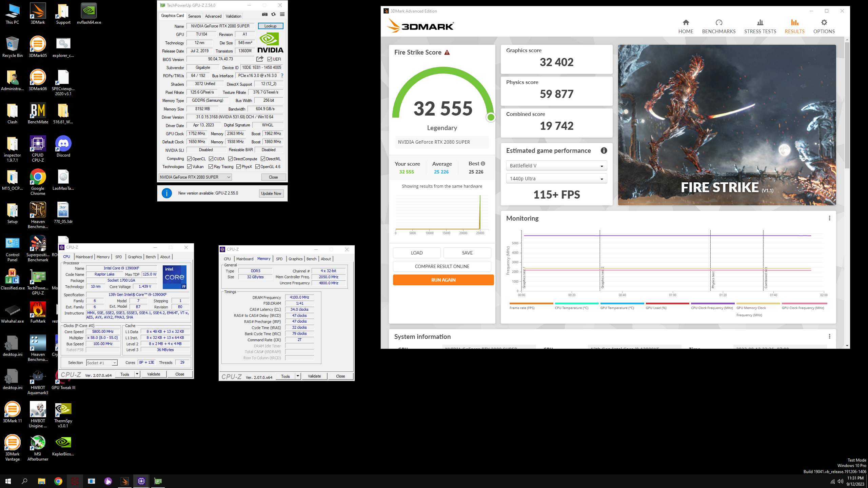The image size is (868, 488).
Task: Click the Lookup button in GPU-Z
Action: (x=270, y=26)
